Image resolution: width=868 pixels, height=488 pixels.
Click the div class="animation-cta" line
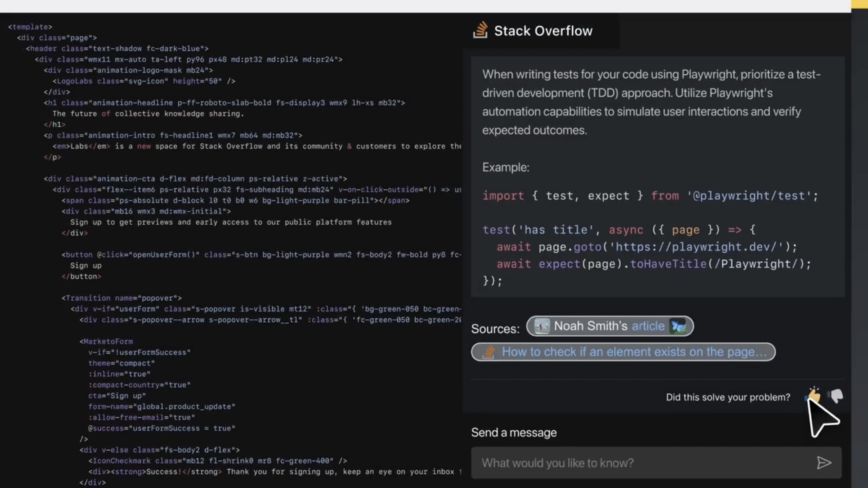tap(195, 179)
